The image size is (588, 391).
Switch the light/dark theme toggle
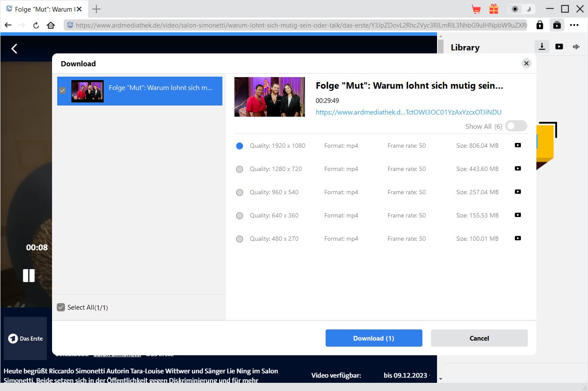[521, 9]
